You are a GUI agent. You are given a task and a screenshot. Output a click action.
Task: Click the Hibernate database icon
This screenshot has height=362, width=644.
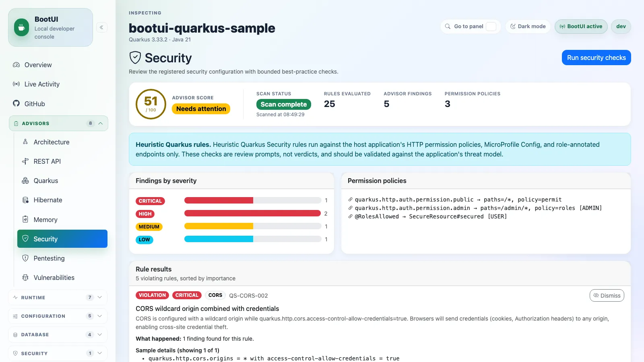[25, 200]
